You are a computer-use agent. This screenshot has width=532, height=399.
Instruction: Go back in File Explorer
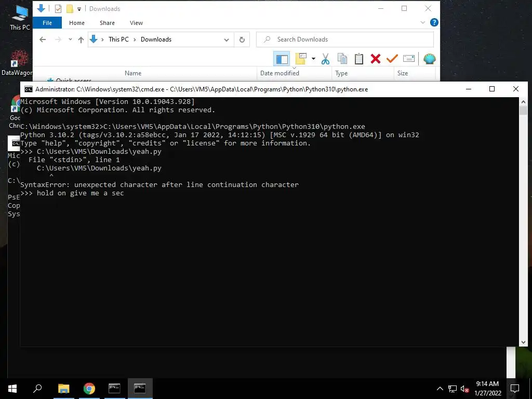pos(43,39)
